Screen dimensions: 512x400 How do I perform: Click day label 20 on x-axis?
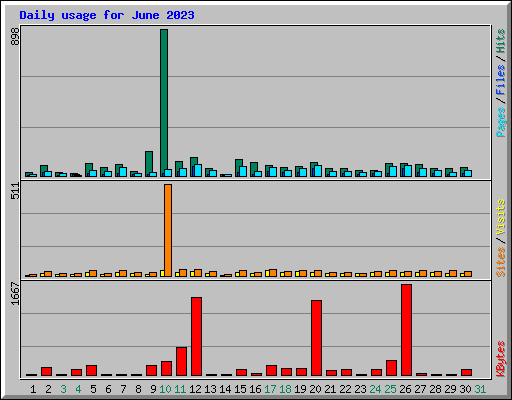click(x=315, y=389)
